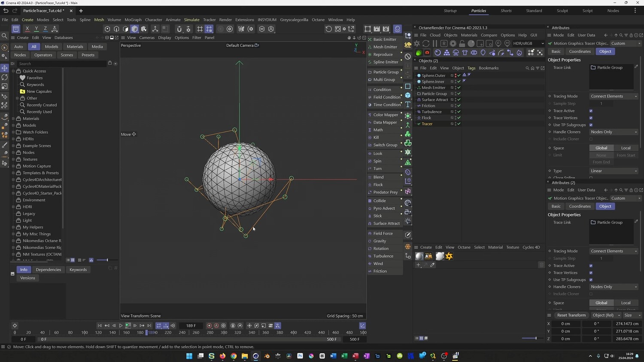Click the current frame field showing 189 F
Screen dimensions: 644x362
(x=191, y=326)
